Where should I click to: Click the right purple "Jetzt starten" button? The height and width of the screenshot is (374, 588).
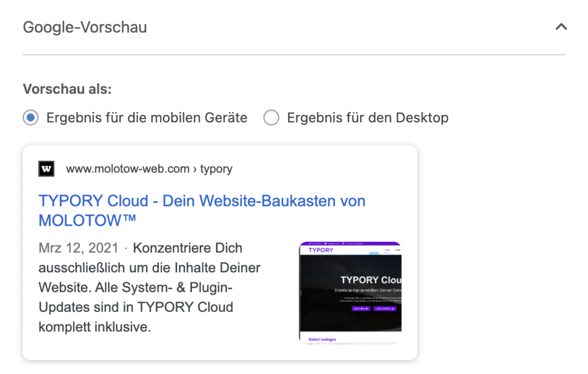pyautogui.click(x=385, y=309)
